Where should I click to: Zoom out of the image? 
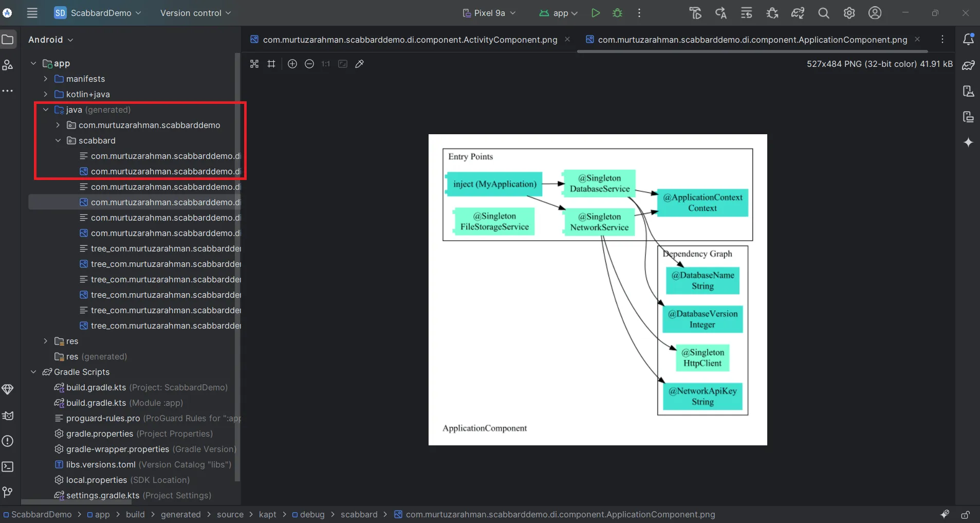pos(309,64)
